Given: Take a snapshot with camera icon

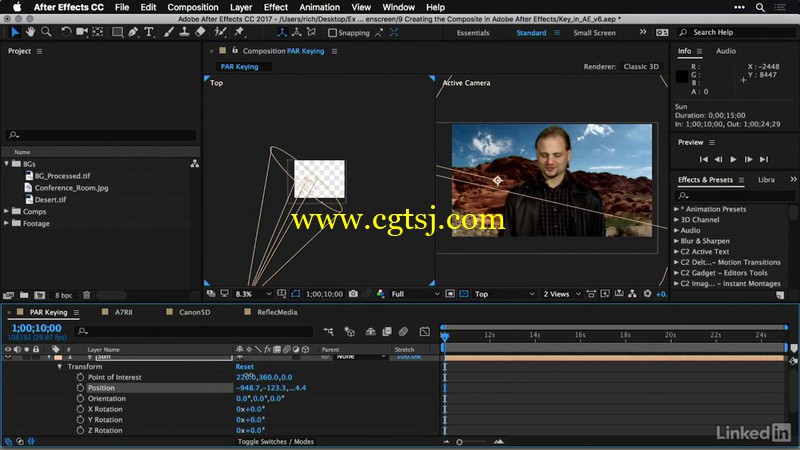Looking at the screenshot, I should point(353,294).
